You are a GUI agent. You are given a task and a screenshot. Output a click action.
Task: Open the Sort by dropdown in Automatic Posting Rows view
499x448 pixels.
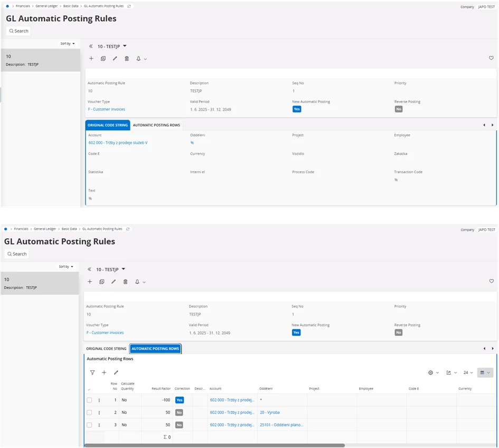click(66, 266)
